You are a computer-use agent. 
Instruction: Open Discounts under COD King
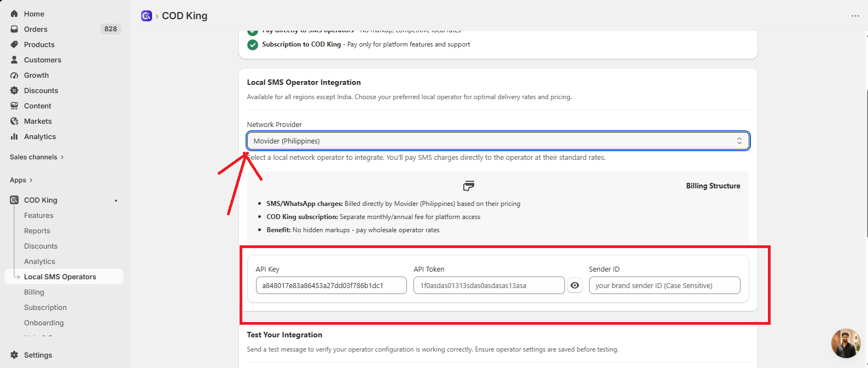click(x=40, y=246)
